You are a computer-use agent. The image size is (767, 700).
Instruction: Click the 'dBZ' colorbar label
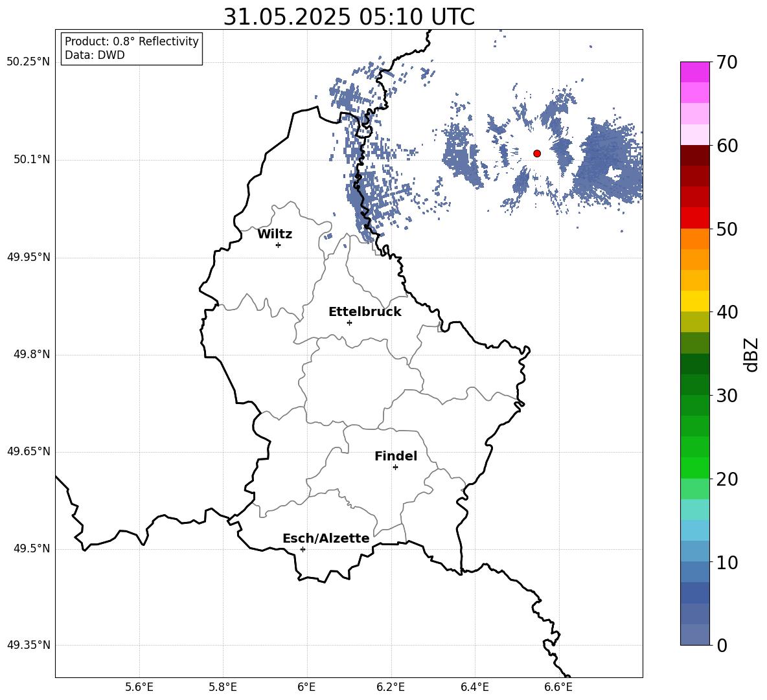tap(751, 354)
